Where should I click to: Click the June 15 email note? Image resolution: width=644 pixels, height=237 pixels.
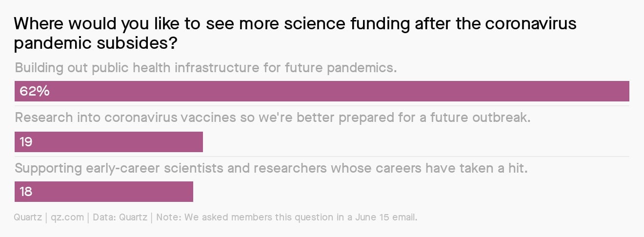(x=287, y=217)
